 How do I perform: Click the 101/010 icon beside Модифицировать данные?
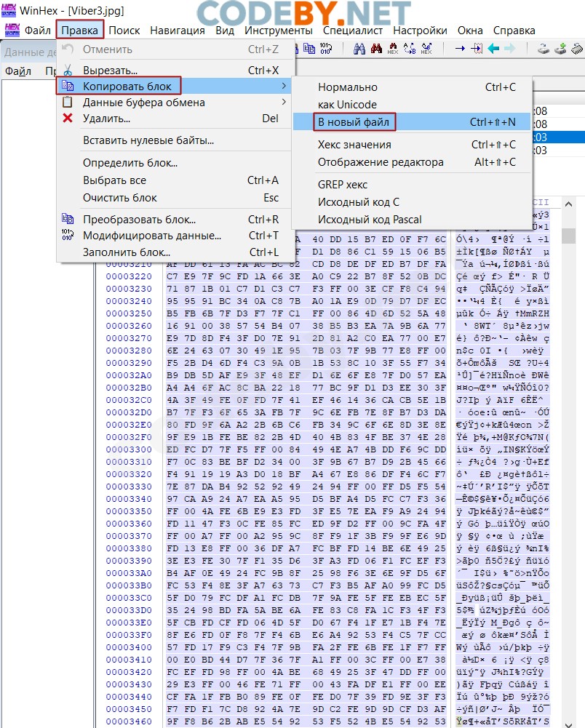(68, 235)
